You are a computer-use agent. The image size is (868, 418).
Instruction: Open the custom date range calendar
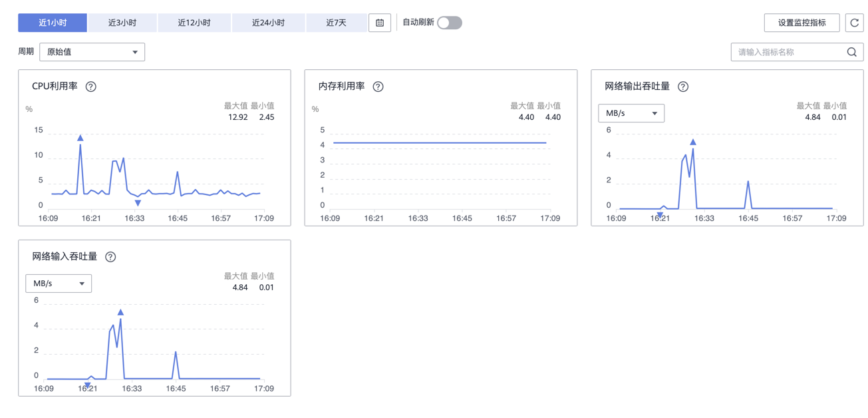pyautogui.click(x=380, y=23)
